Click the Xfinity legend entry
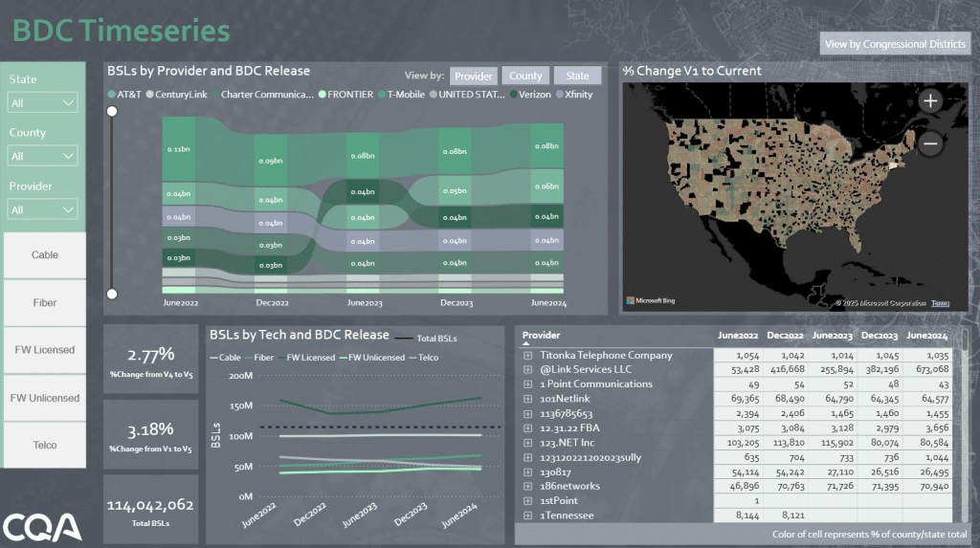Screen dimensions: 980x548 coord(574,95)
